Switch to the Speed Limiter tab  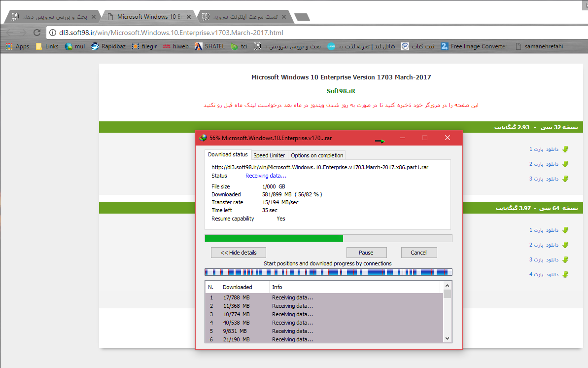(269, 155)
